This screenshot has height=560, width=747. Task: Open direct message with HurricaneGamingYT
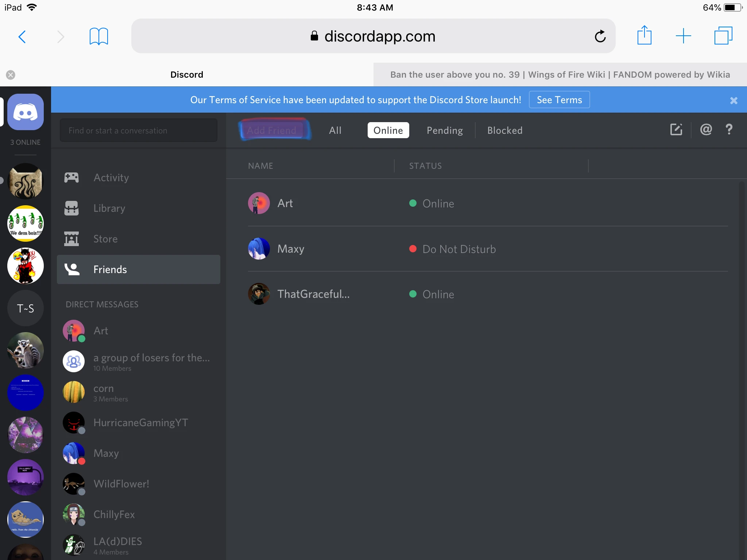(140, 423)
